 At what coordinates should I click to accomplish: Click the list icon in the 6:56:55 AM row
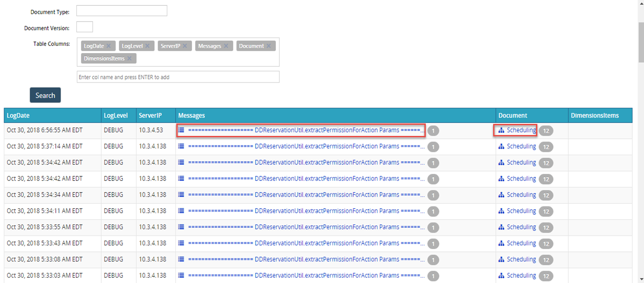(181, 131)
